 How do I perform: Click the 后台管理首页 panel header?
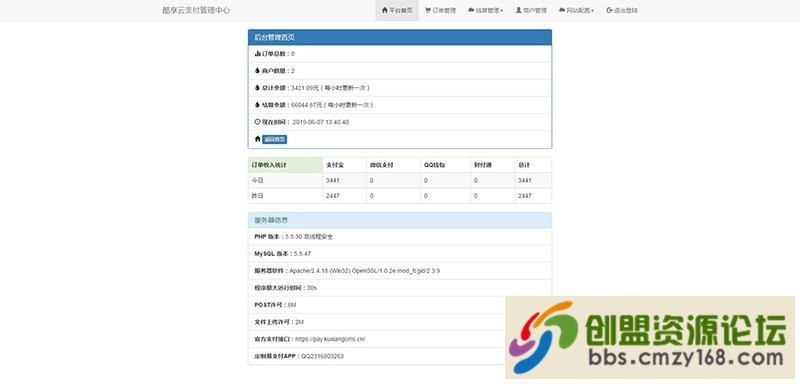coord(400,37)
